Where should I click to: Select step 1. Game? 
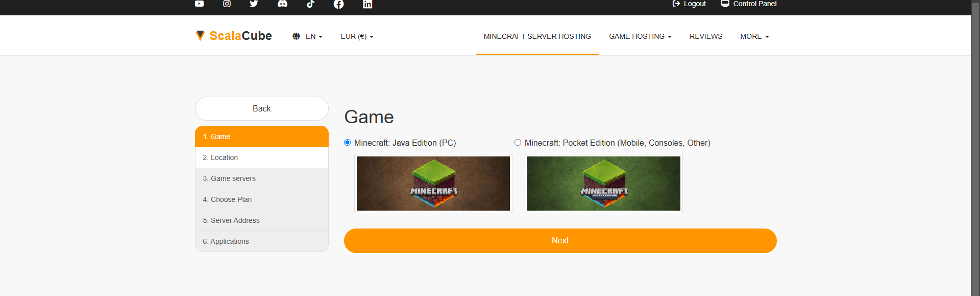point(262,136)
